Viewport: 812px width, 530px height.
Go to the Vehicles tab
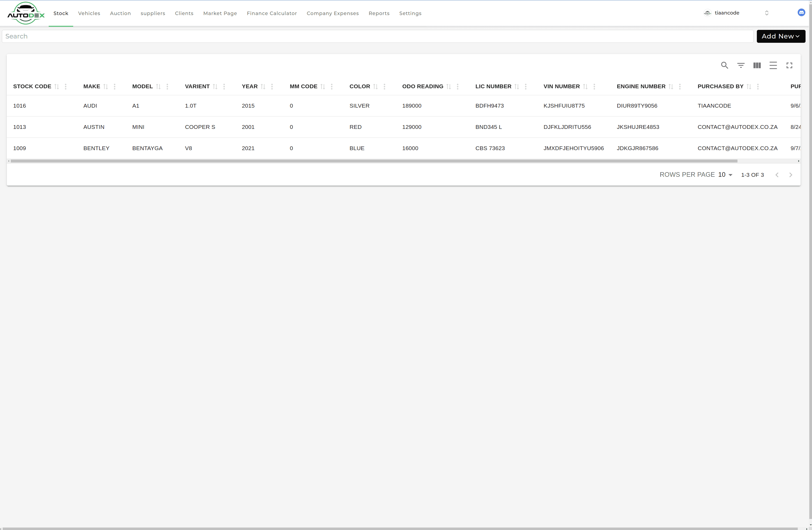click(x=89, y=13)
